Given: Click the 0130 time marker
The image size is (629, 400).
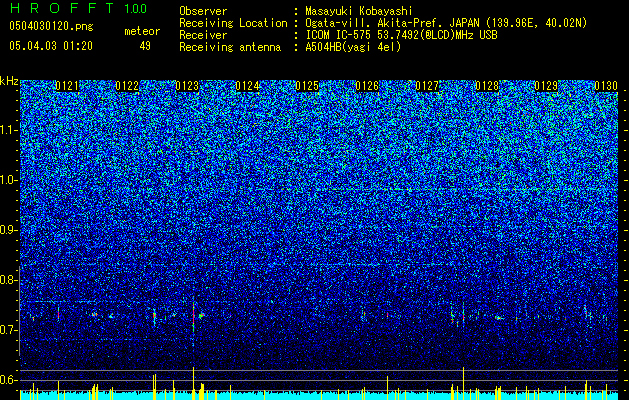Looking at the screenshot, I should tap(606, 86).
